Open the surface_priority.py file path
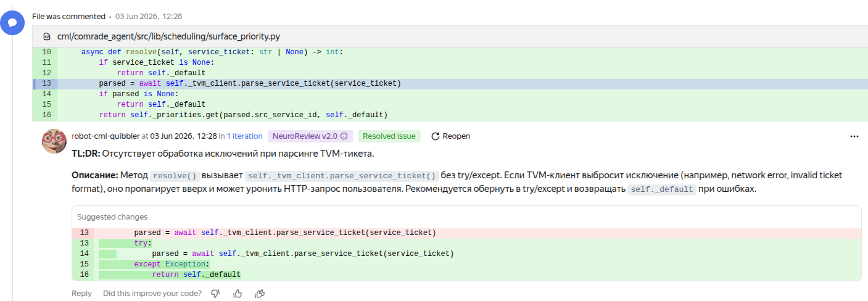Image resolution: width=868 pixels, height=301 pixels. pos(168,37)
